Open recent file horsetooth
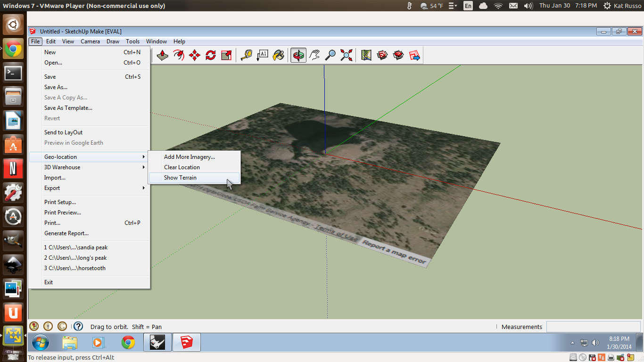The width and height of the screenshot is (644, 362). [x=89, y=268]
